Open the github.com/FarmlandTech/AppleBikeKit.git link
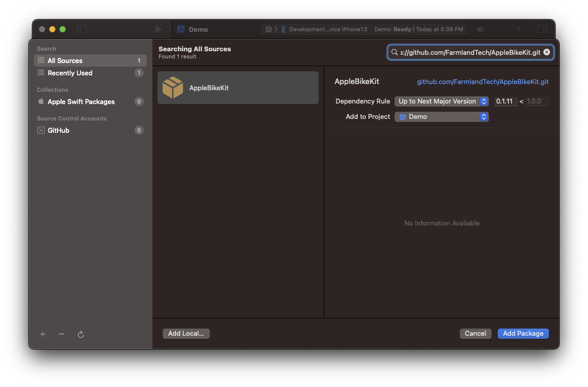Image resolution: width=588 pixels, height=387 pixels. 482,82
